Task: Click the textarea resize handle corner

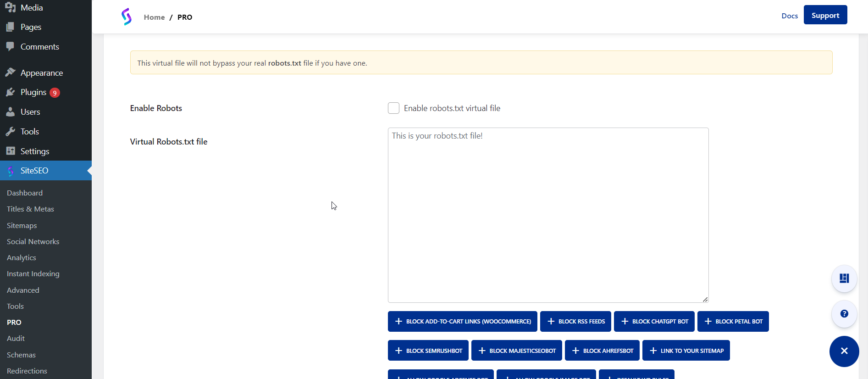Action: (x=705, y=300)
